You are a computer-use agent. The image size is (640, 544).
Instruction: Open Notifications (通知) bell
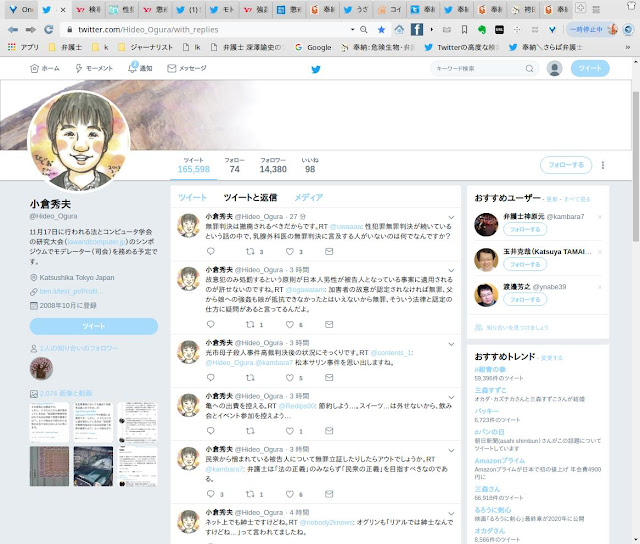coord(140,68)
